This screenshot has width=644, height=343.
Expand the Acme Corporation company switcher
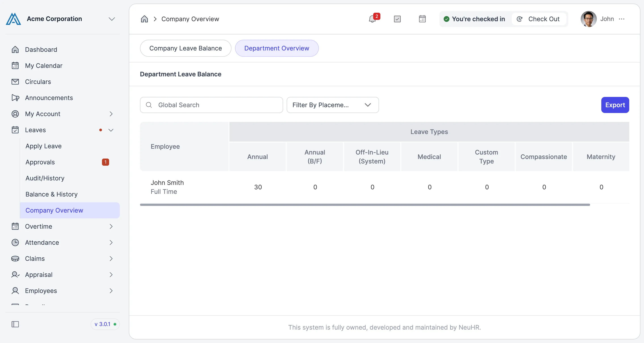112,19
